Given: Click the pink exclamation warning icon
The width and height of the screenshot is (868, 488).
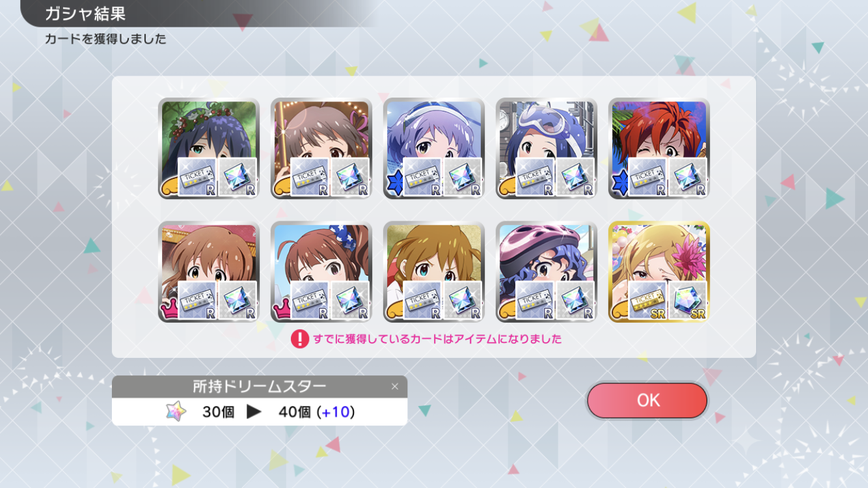Looking at the screenshot, I should [299, 339].
